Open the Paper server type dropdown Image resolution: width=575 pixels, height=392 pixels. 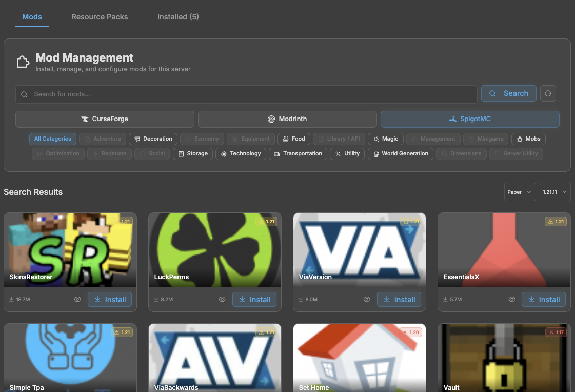520,191
